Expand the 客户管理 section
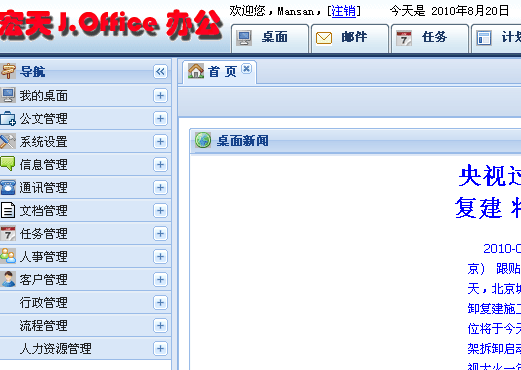Viewport: 521px width, 370px height. pyautogui.click(x=160, y=279)
